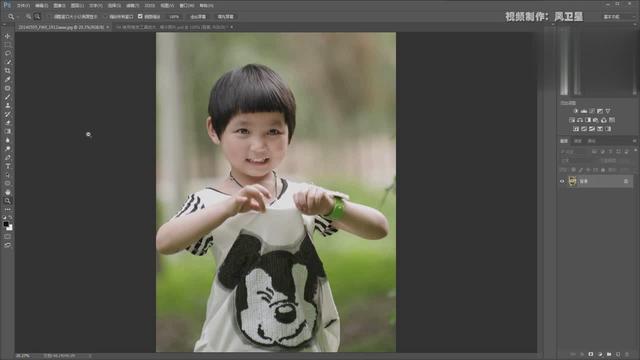This screenshot has height=360, width=640.
Task: Toggle layer filtering switch in Layers panel
Action: pyautogui.click(x=635, y=151)
